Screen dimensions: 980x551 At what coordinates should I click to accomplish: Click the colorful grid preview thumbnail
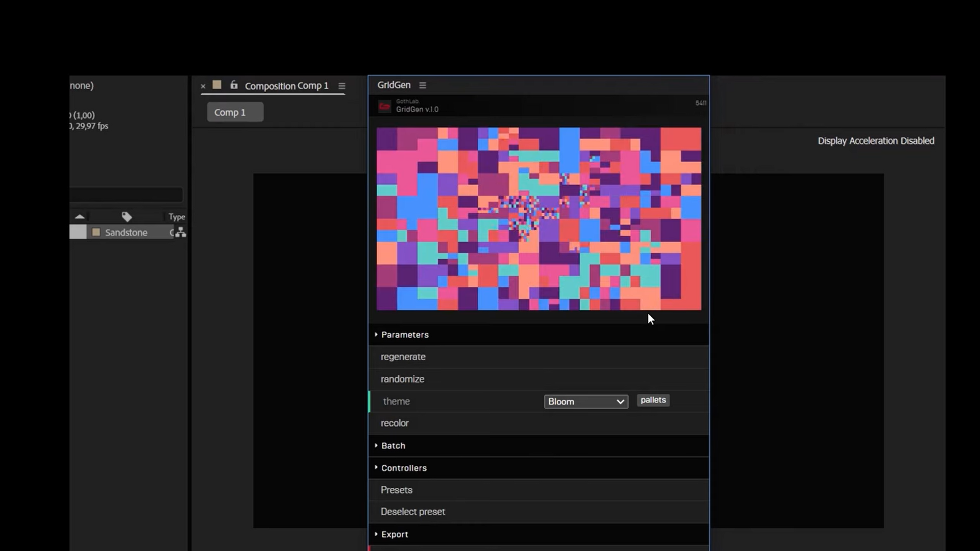coord(538,219)
